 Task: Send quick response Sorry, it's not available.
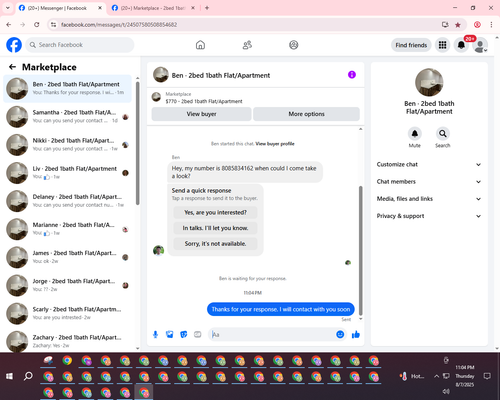point(215,244)
